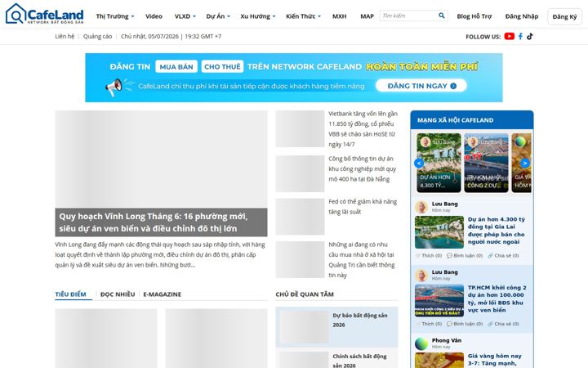Image resolution: width=588 pixels, height=368 pixels.
Task: Switch to the E-MAGAZINE tab
Action: 162,294
